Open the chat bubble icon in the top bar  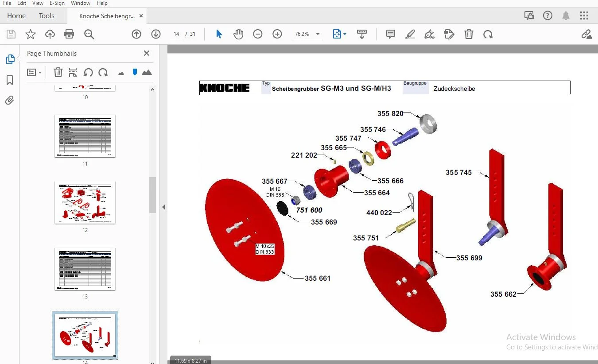click(x=529, y=16)
